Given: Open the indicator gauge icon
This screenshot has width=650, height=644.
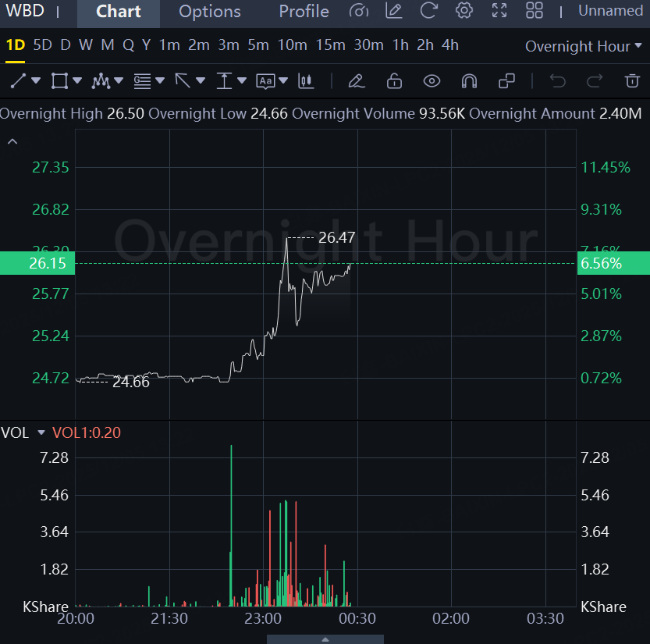Looking at the screenshot, I should pos(359,11).
